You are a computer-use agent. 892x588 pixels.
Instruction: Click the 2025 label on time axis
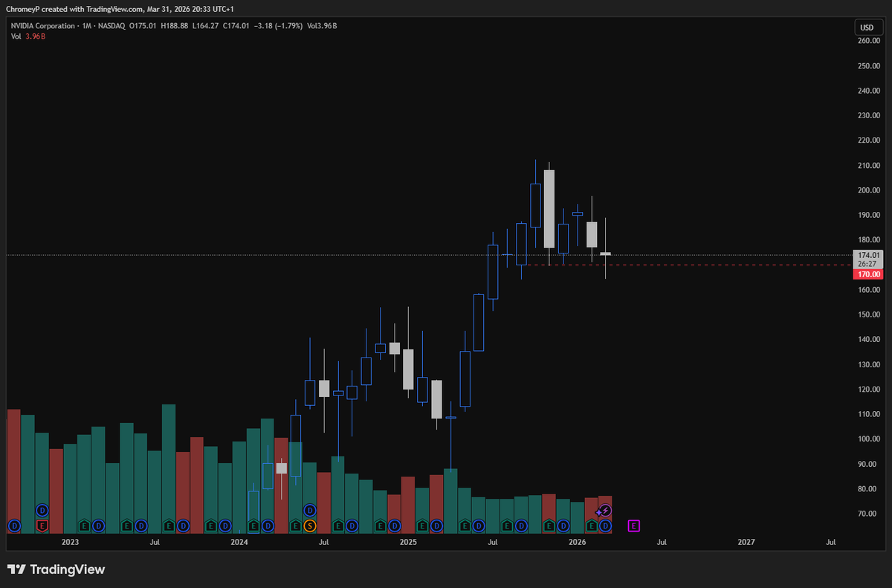(x=408, y=543)
